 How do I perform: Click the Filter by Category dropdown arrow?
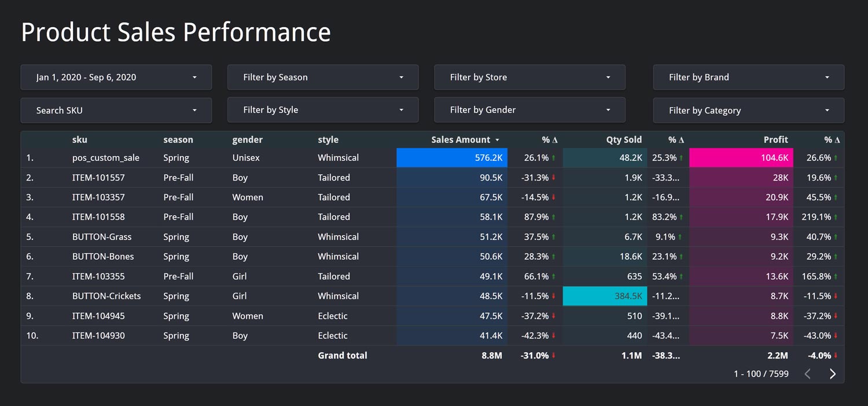click(827, 110)
